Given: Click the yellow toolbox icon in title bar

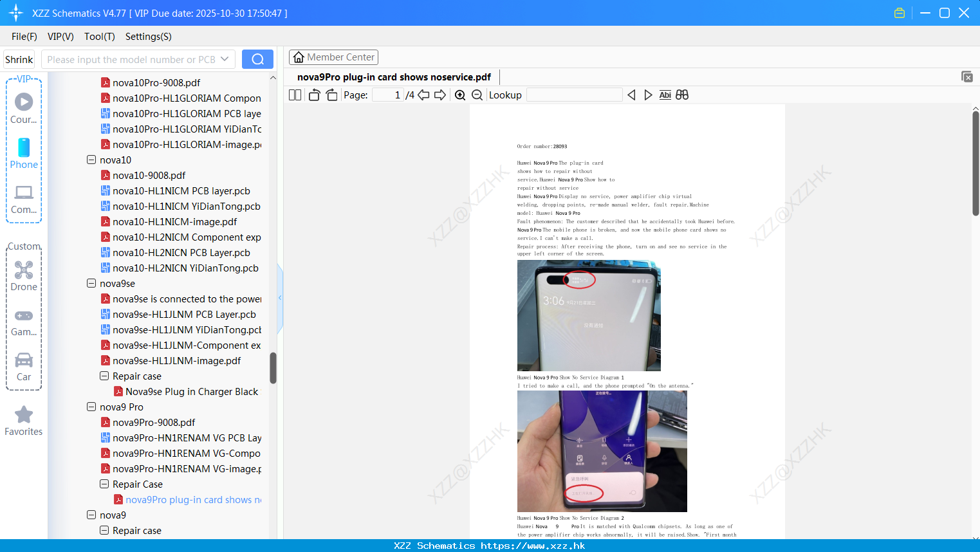Looking at the screenshot, I should pos(900,13).
